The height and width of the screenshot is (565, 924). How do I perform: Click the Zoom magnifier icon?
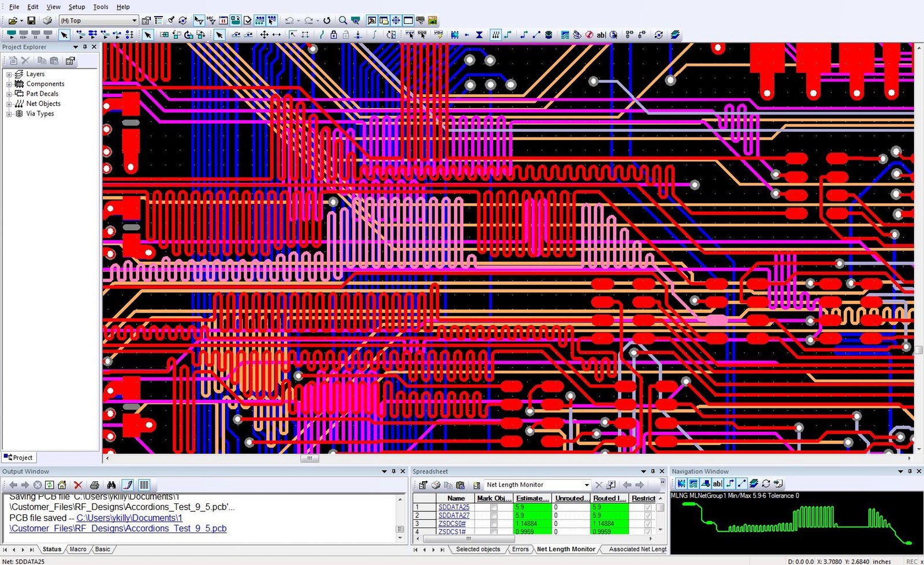(x=342, y=20)
